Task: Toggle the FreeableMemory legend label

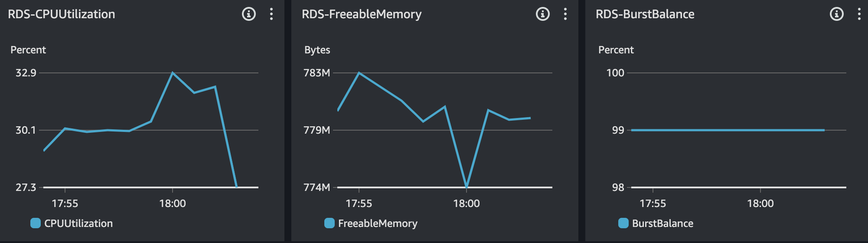Action: (378, 223)
